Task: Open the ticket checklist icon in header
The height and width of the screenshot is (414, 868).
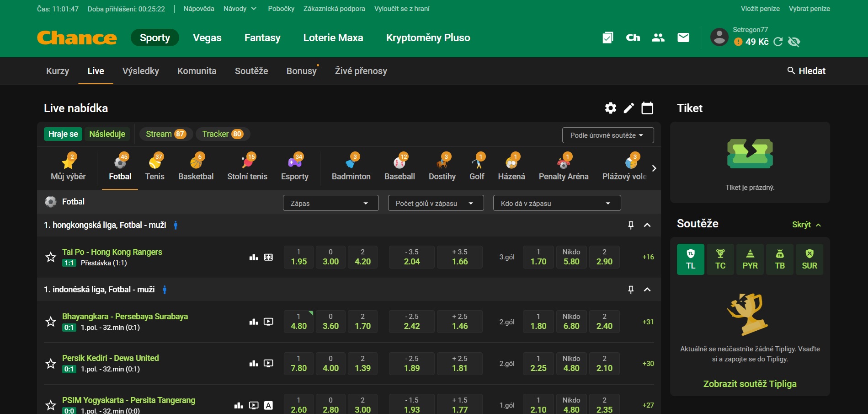Action: click(607, 38)
